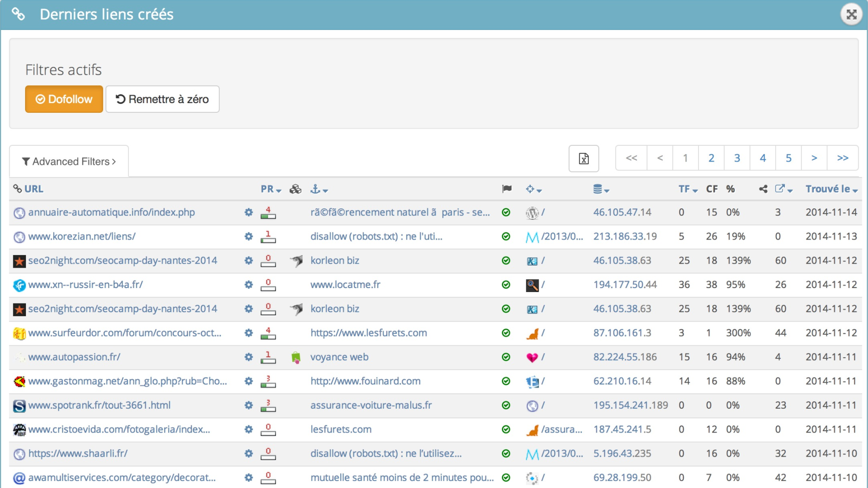Click the settings gear for korleon biz row
Viewport: 868px width, 488px height.
[x=249, y=260]
